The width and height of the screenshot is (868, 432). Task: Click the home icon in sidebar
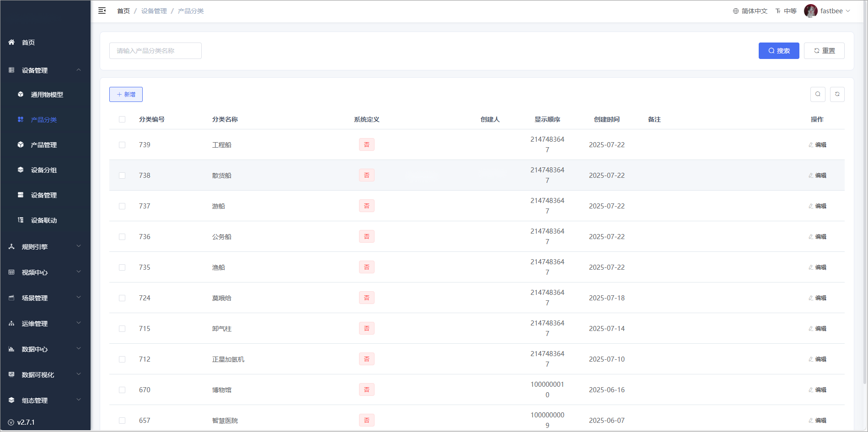click(11, 42)
